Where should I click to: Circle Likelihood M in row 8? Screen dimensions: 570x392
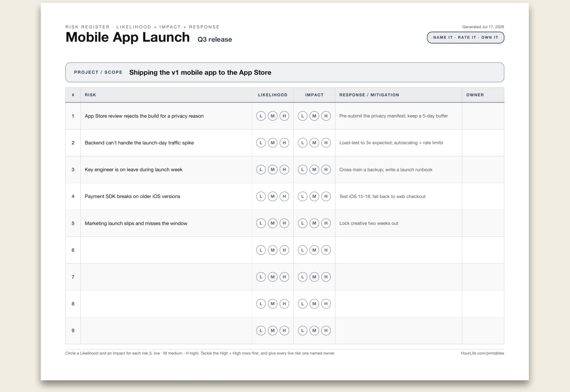(273, 304)
